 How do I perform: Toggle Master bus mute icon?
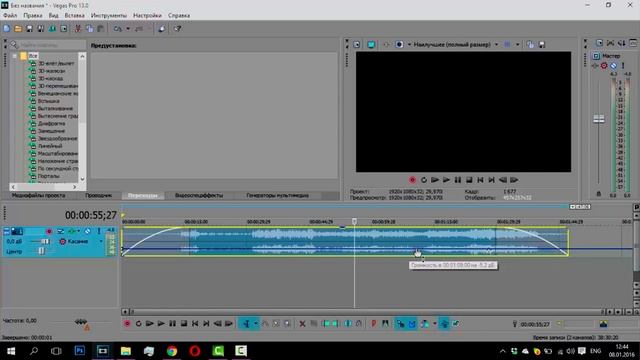[613, 66]
